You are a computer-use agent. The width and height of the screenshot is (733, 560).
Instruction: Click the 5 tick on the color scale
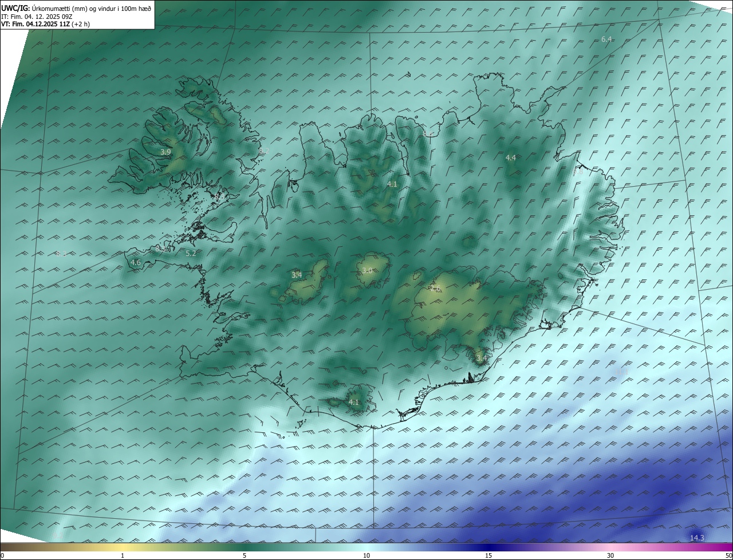(x=245, y=555)
